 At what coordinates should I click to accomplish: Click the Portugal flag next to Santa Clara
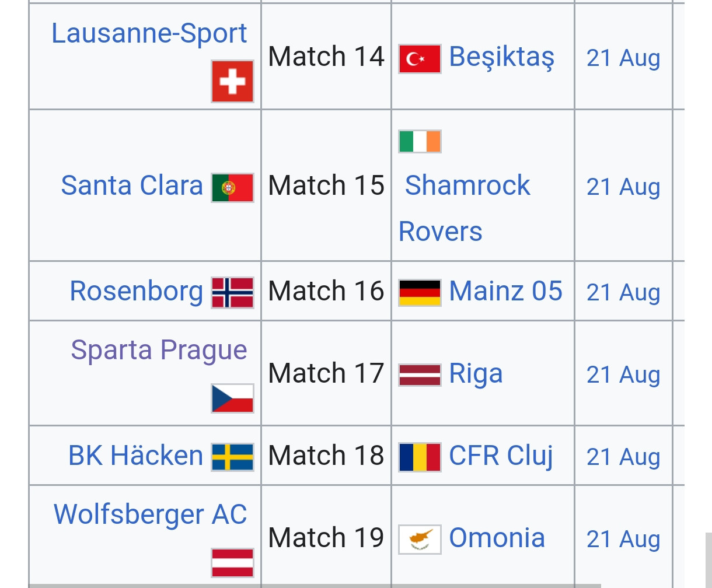(x=232, y=188)
